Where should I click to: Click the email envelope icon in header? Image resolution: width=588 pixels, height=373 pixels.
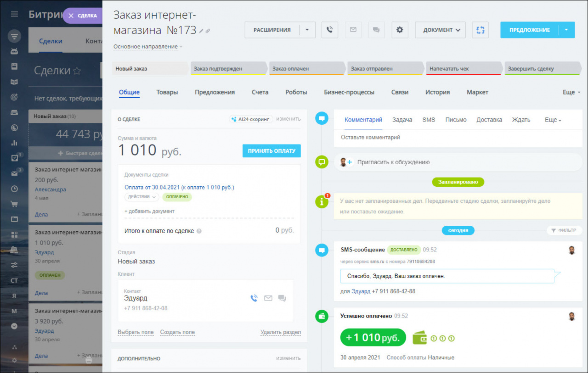click(353, 30)
